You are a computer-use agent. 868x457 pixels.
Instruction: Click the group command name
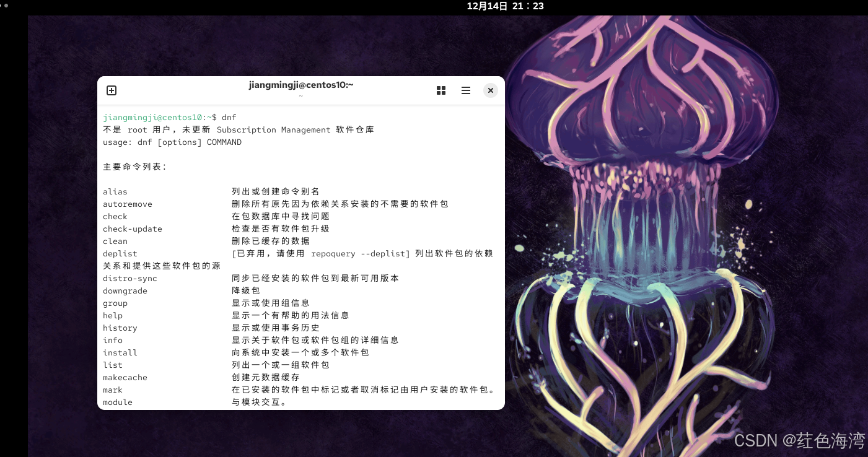tap(115, 303)
